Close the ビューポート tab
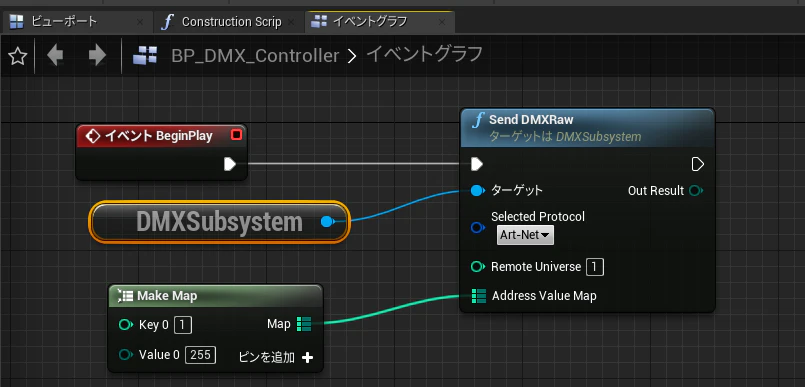Image resolution: width=805 pixels, height=387 pixels. (140, 22)
